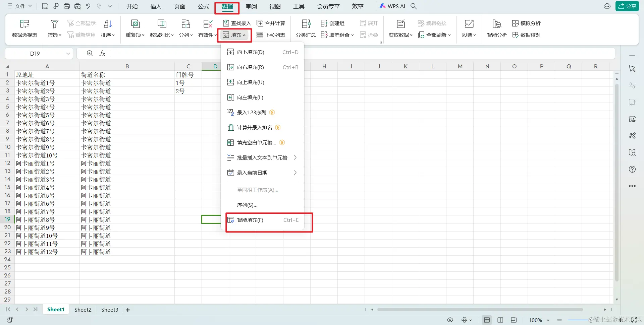The height and width of the screenshot is (325, 644).
Task: Click the Undo arrow icon
Action: [88, 6]
